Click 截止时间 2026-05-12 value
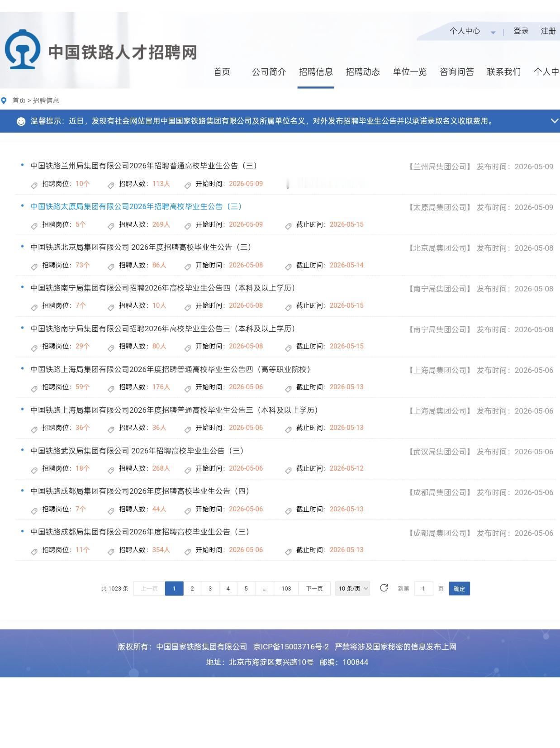The width and height of the screenshot is (560, 748). click(346, 468)
